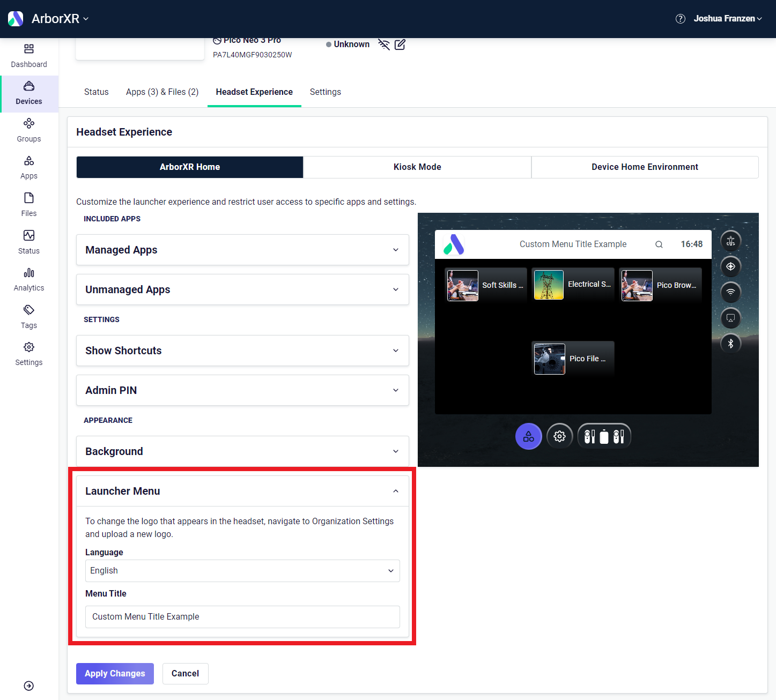Expand the Managed Apps section
Image resolution: width=776 pixels, height=700 pixels.
[242, 250]
